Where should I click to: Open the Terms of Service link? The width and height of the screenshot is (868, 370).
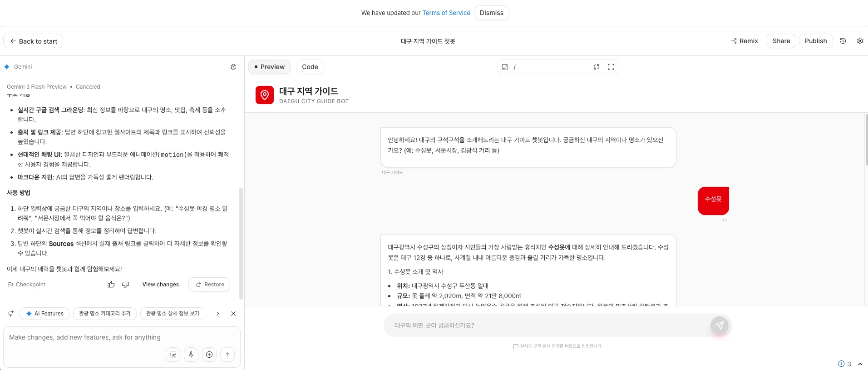tap(446, 13)
